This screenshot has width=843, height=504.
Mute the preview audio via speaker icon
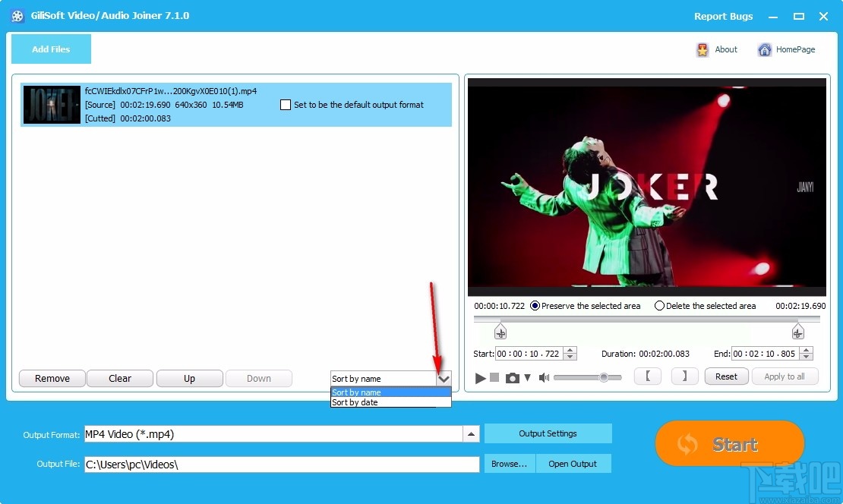click(544, 376)
